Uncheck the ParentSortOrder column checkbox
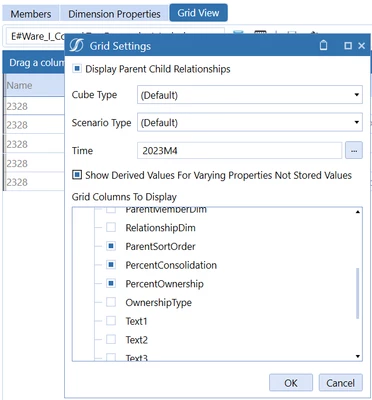The width and height of the screenshot is (372, 400). [x=111, y=246]
